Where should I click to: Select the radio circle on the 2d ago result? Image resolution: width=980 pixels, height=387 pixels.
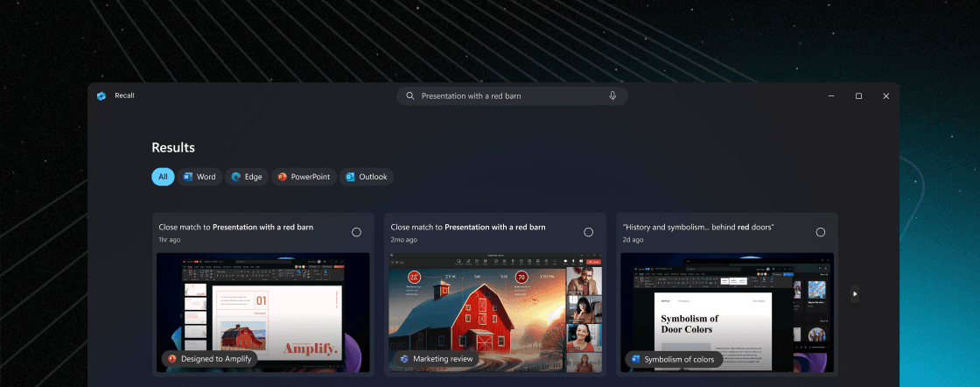(x=821, y=232)
